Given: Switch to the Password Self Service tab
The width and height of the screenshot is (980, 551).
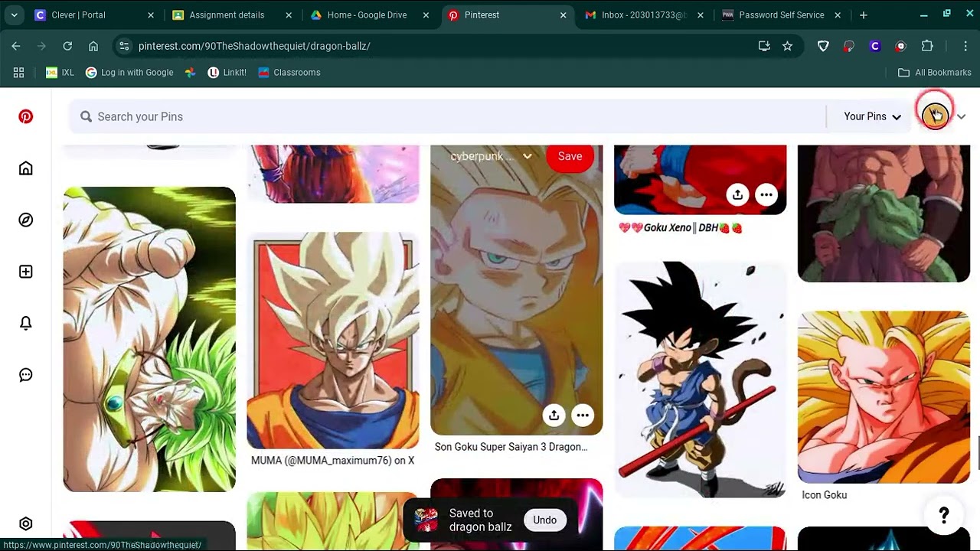Looking at the screenshot, I should coord(781,15).
